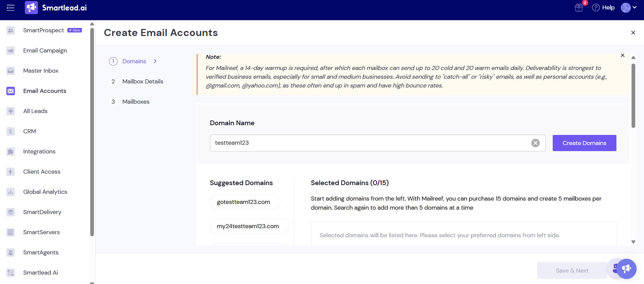644x284 pixels.
Task: Add suggested domain gotestteam123.com
Action: pos(245,202)
